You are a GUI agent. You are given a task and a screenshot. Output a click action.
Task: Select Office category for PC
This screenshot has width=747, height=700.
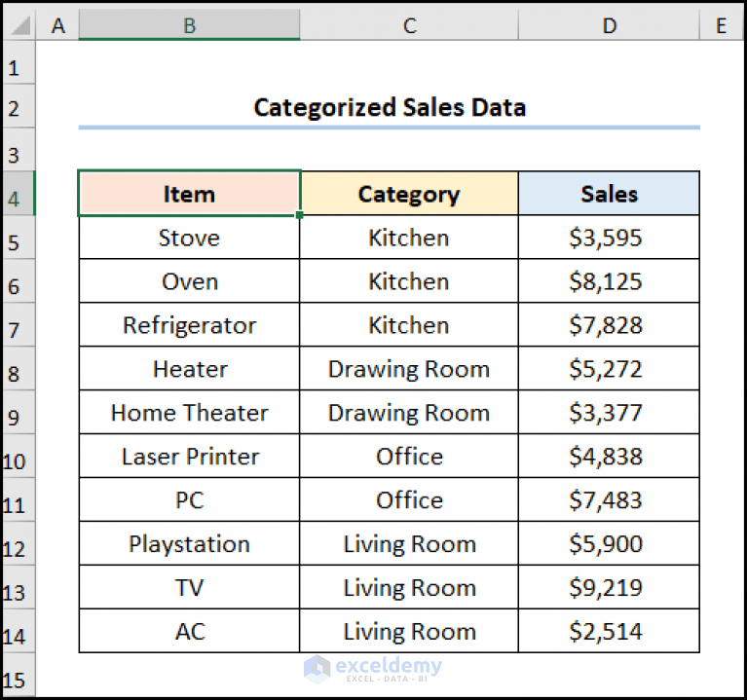409,500
